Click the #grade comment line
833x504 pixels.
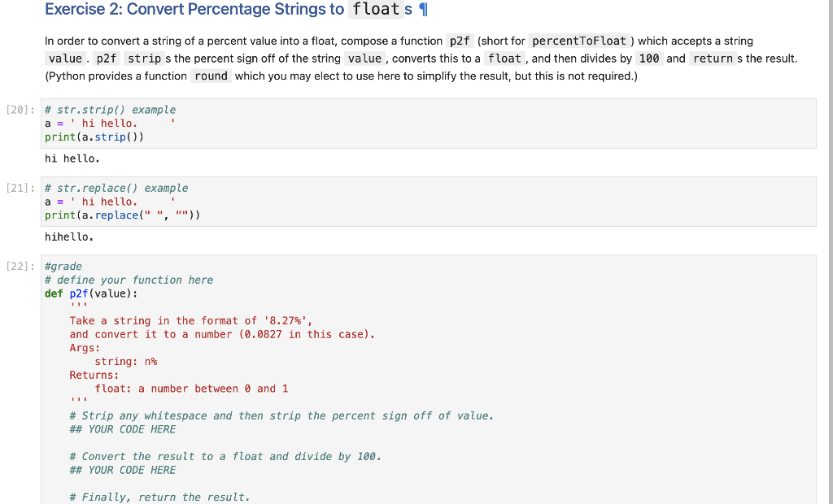click(x=63, y=266)
